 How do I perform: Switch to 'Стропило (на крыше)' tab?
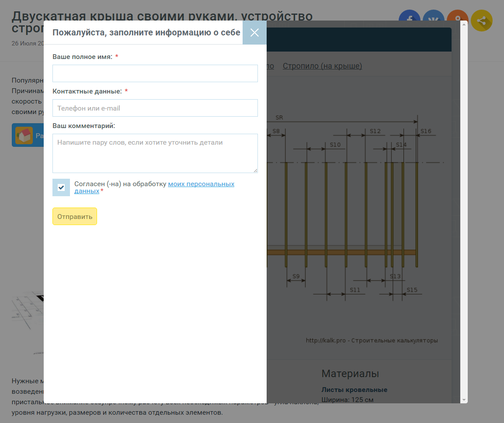tap(323, 66)
